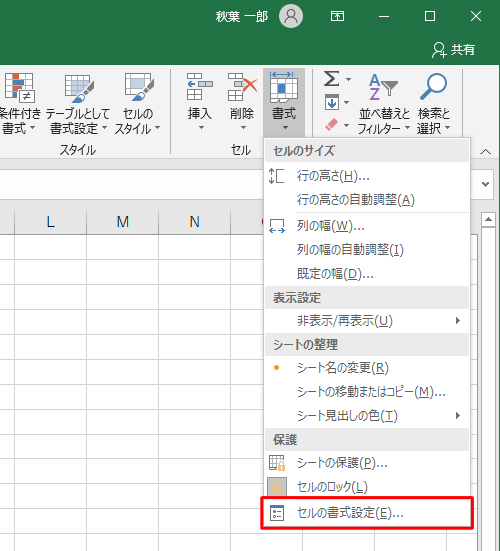
Task: Expand the formula bar chevron
Action: pyautogui.click(x=486, y=184)
